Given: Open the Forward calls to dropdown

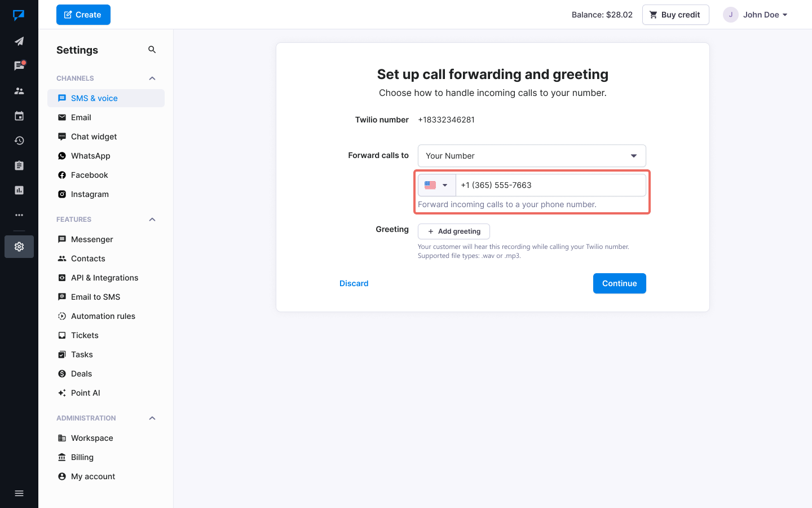Looking at the screenshot, I should 531,156.
